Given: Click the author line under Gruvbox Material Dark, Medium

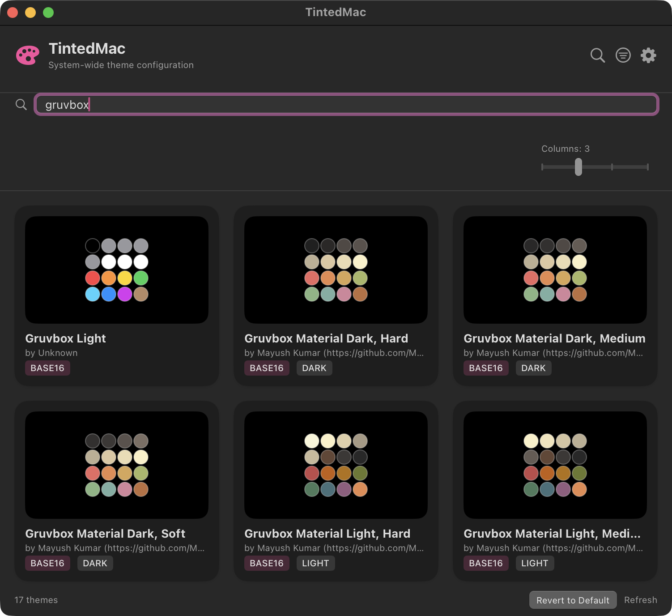Looking at the screenshot, I should 553,353.
